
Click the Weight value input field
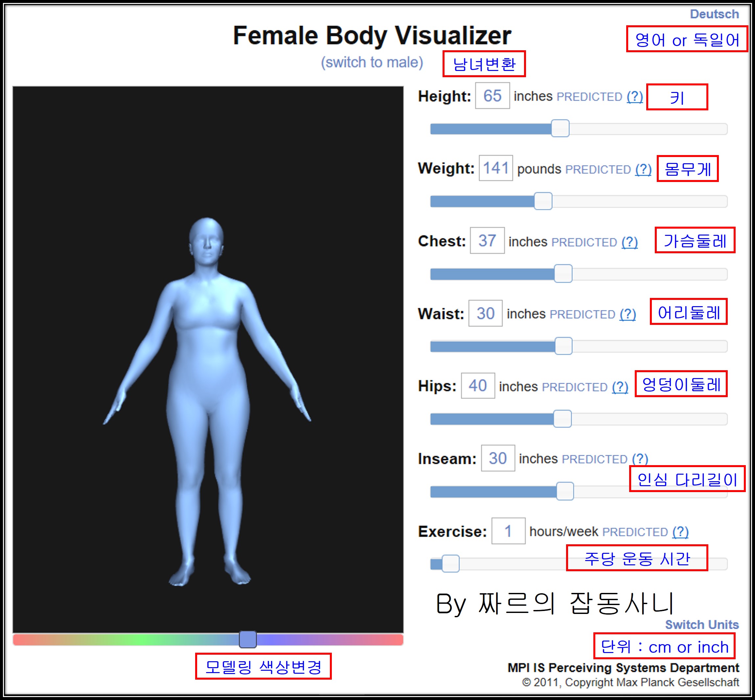pos(495,168)
